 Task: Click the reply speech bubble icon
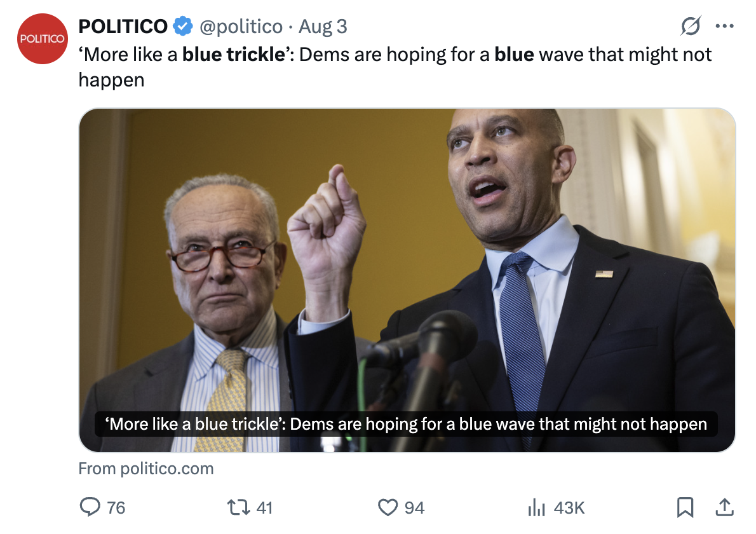click(x=90, y=507)
